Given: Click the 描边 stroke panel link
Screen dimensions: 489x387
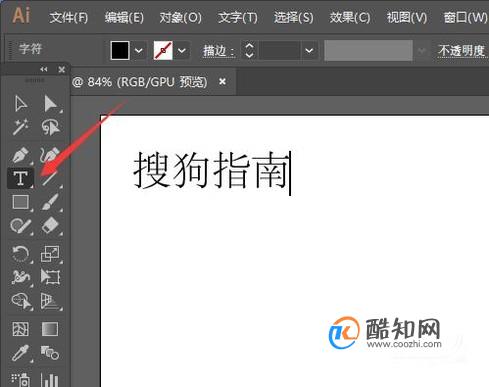Looking at the screenshot, I should tap(218, 51).
